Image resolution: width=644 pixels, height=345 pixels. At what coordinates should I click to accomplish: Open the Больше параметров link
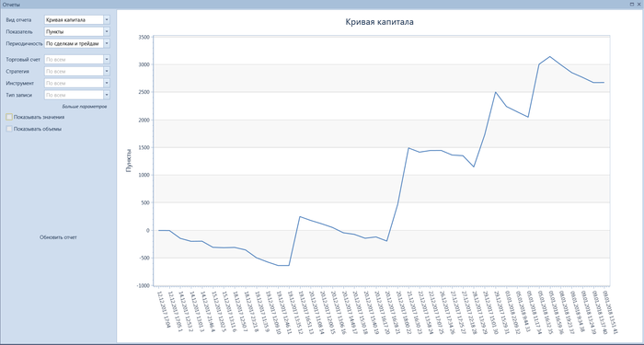(x=85, y=107)
